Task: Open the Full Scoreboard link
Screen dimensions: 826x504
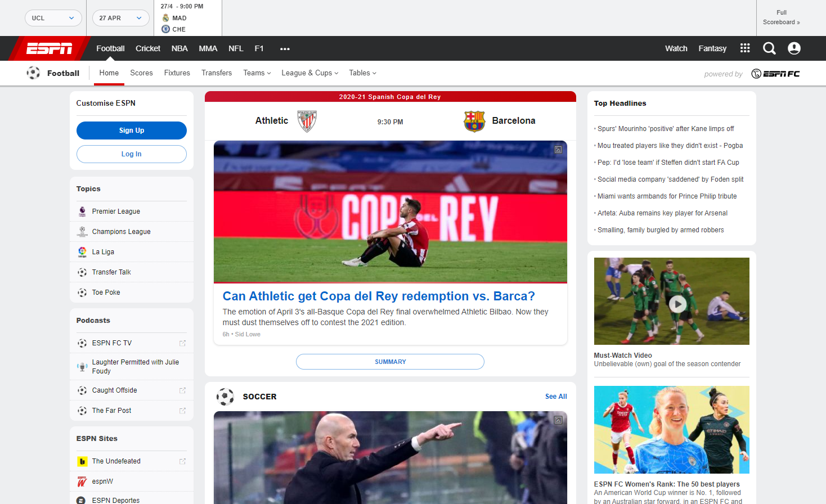Action: click(x=782, y=17)
